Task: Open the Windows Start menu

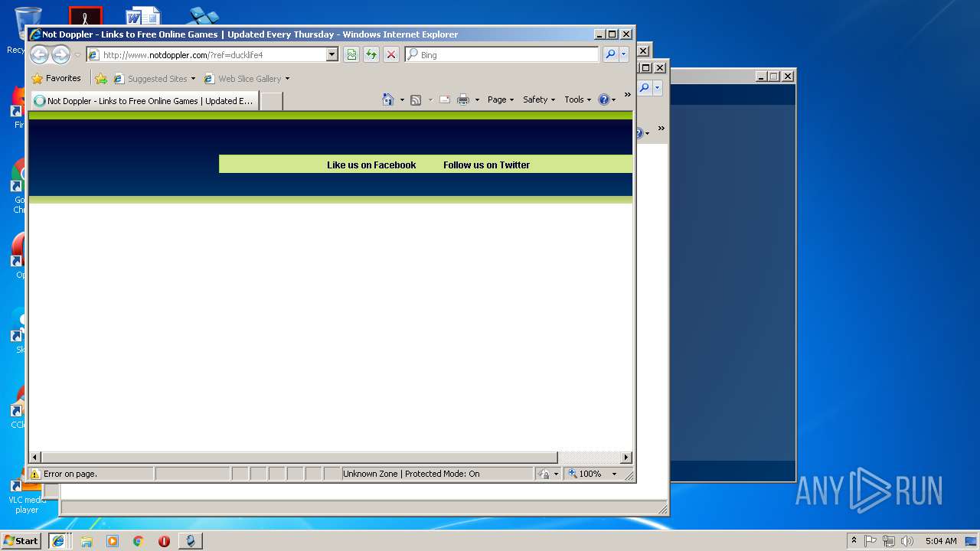Action: point(21,540)
